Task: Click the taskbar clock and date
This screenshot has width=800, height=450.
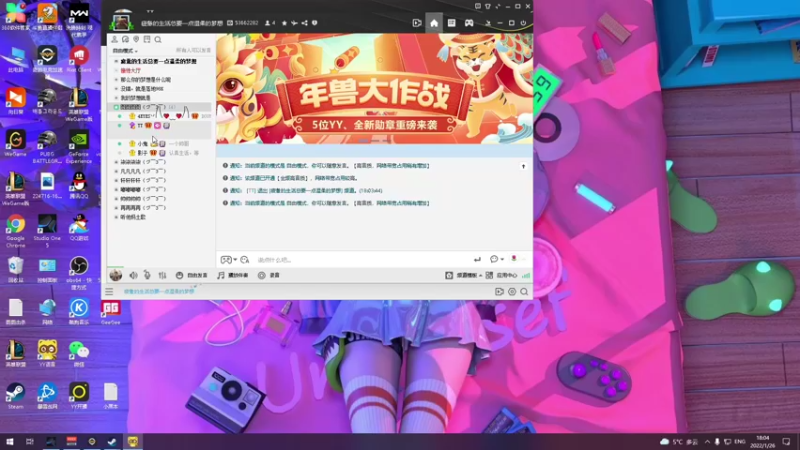Action: 763,442
